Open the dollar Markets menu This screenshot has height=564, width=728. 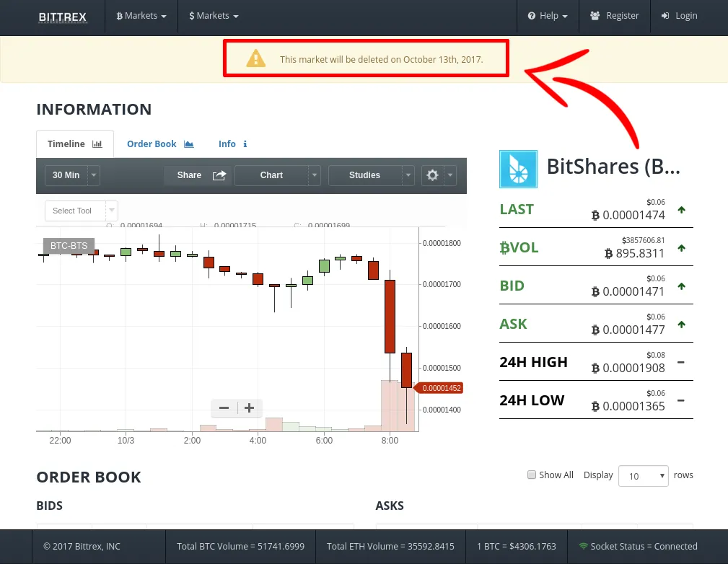point(214,16)
